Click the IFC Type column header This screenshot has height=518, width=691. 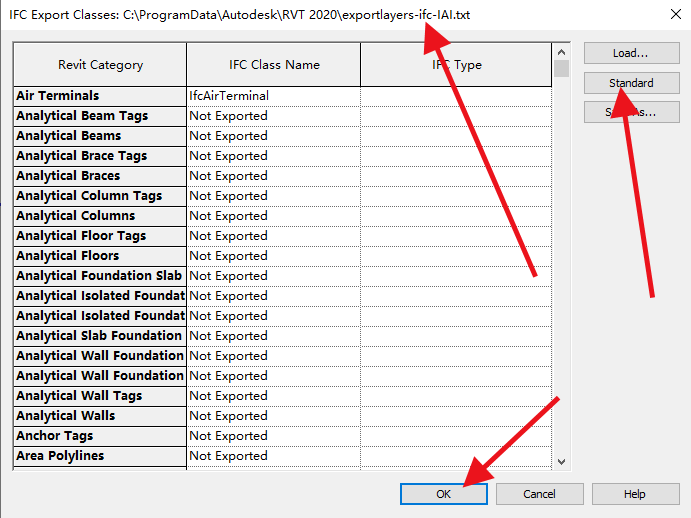point(455,65)
